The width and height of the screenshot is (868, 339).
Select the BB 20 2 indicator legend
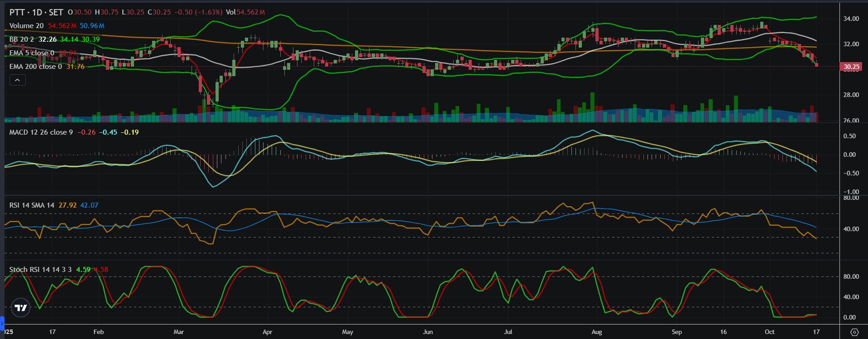click(22, 39)
